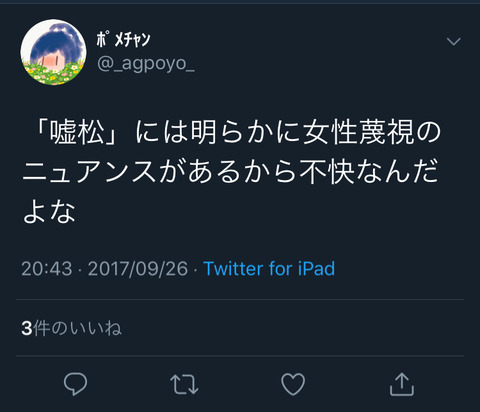Like the tweet with the heart icon
480x412 pixels.
[293, 384]
